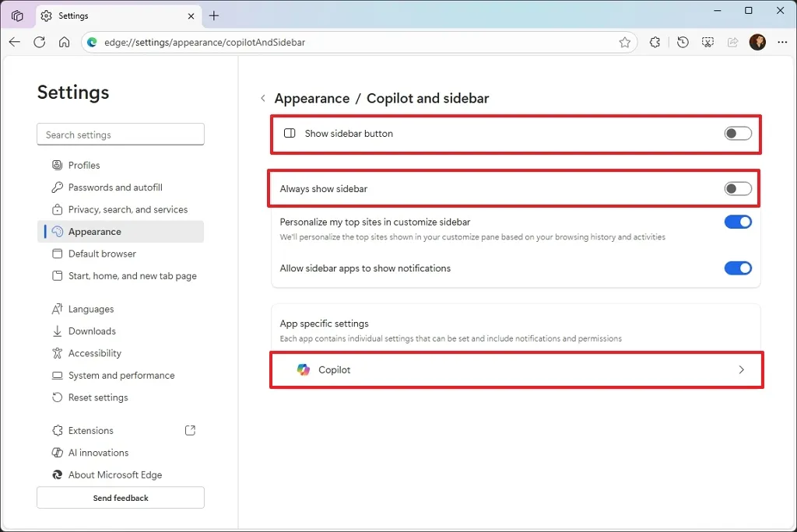Click inside the Search settings field

[120, 134]
